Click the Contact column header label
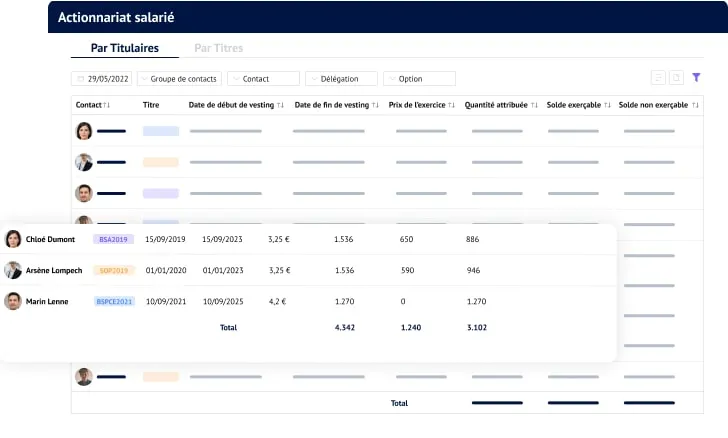 click(x=89, y=105)
